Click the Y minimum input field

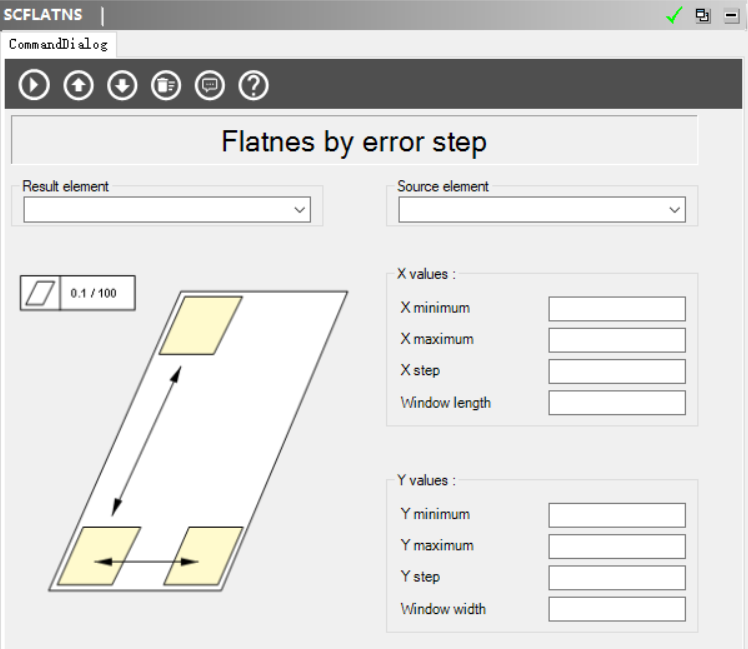point(616,515)
